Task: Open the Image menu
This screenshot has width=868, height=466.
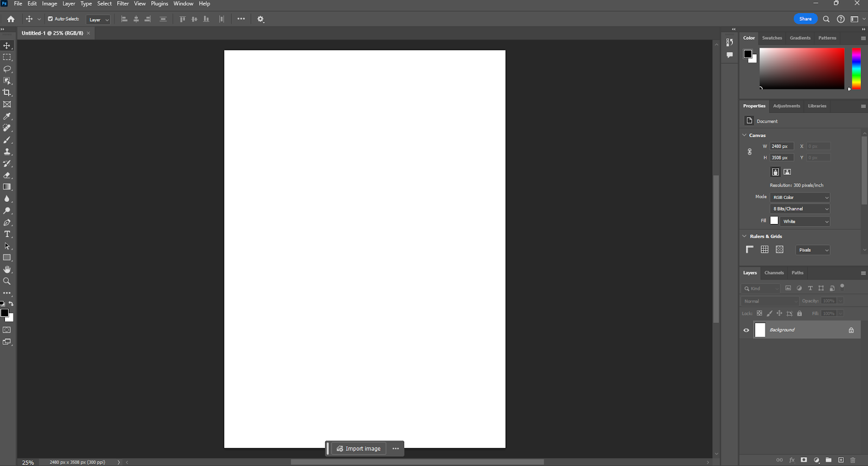Action: [x=49, y=4]
